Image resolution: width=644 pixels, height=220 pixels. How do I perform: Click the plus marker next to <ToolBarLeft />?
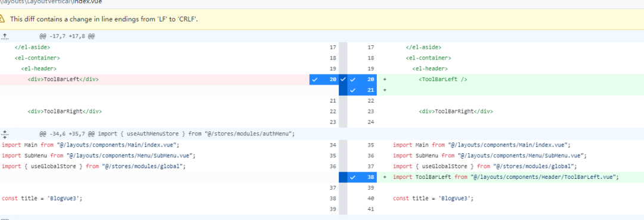click(x=385, y=80)
